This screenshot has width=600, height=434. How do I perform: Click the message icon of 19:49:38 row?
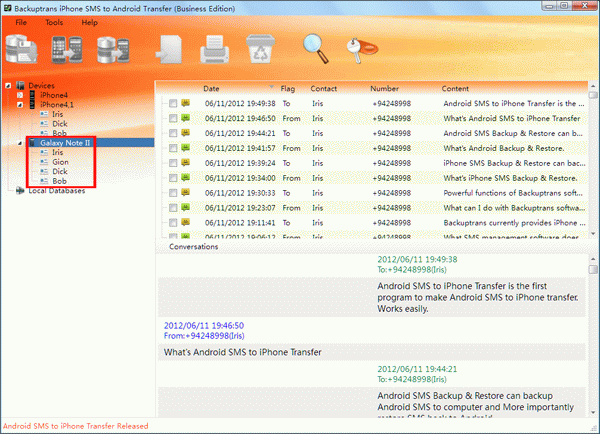[x=186, y=103]
